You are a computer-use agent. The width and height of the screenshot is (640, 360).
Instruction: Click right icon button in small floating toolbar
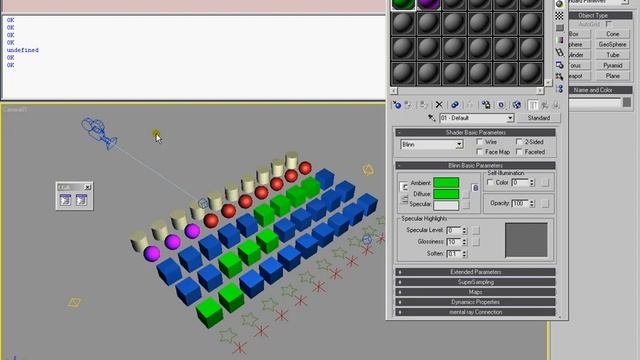click(81, 200)
